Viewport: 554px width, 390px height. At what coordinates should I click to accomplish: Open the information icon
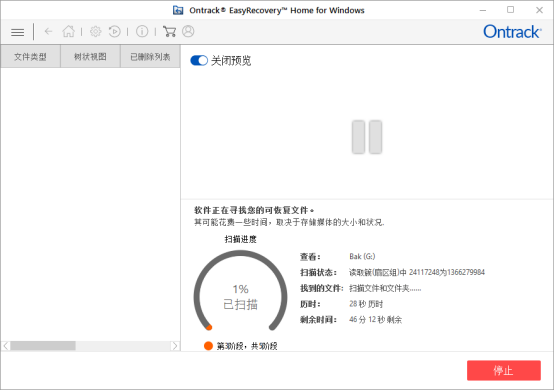(x=142, y=31)
